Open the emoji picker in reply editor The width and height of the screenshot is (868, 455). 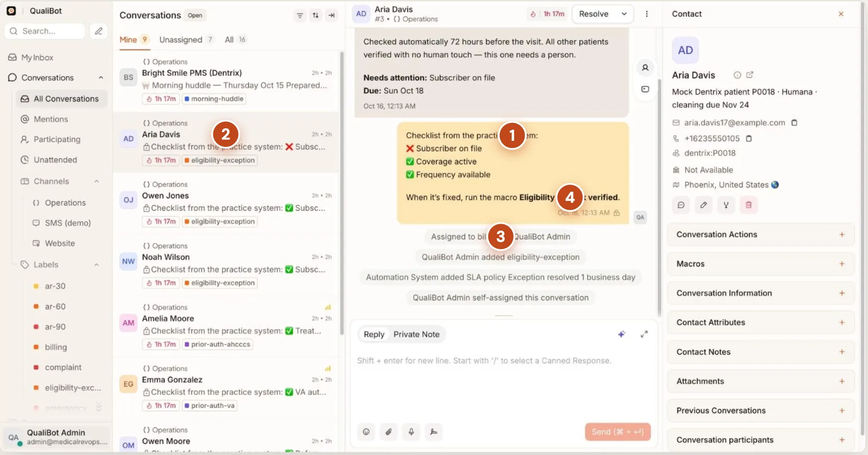pos(366,432)
